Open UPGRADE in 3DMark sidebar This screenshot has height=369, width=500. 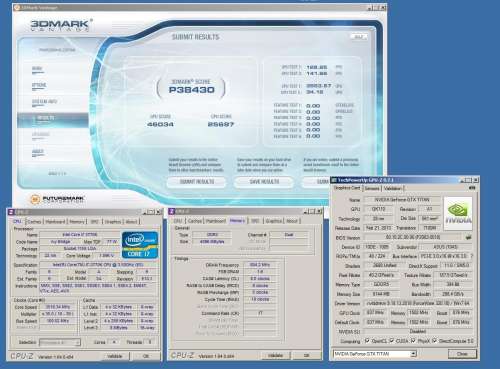point(41,135)
